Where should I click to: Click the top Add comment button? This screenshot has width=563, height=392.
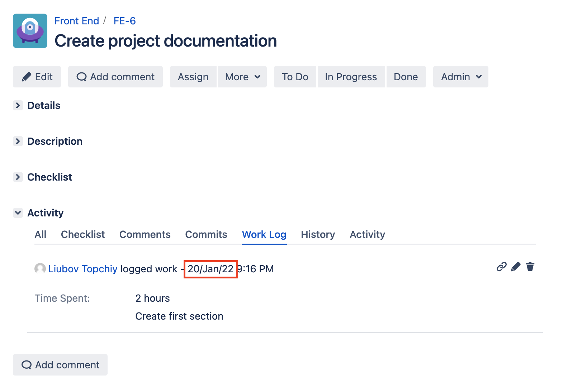115,77
